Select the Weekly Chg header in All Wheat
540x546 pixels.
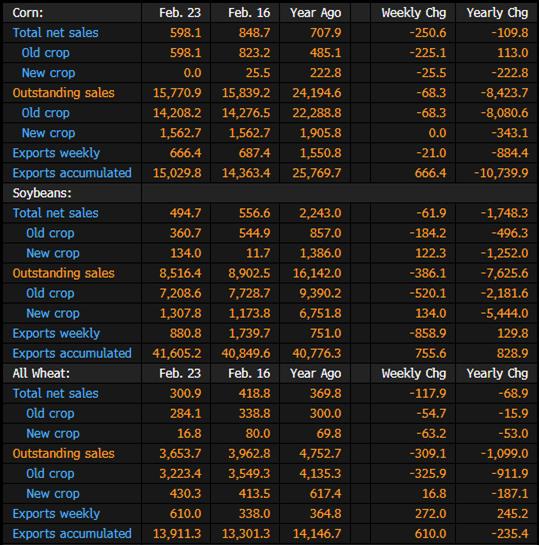[414, 374]
